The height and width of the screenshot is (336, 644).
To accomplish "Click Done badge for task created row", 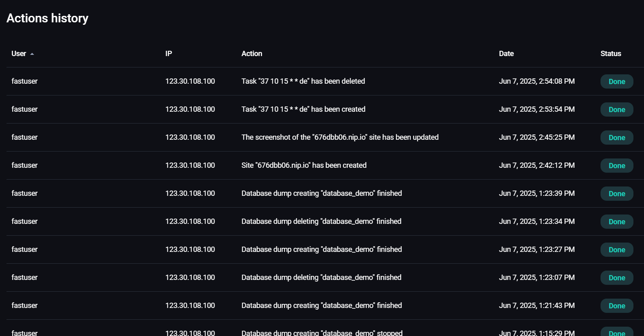I will point(616,110).
